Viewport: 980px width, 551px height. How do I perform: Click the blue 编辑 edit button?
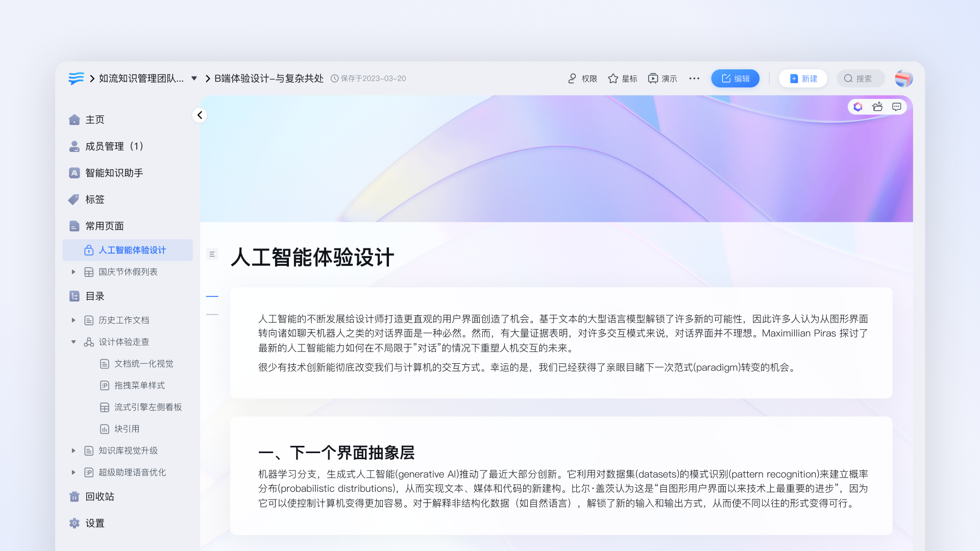[735, 79]
